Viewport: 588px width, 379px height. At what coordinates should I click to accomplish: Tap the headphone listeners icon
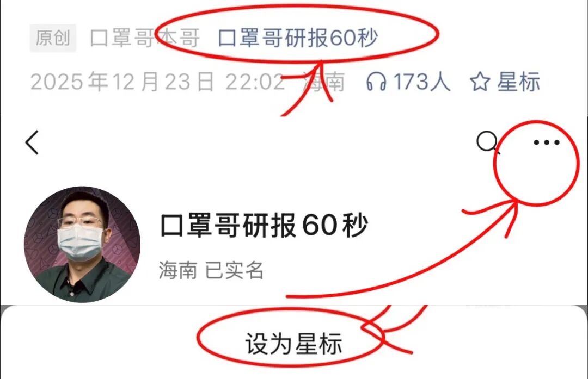(376, 82)
